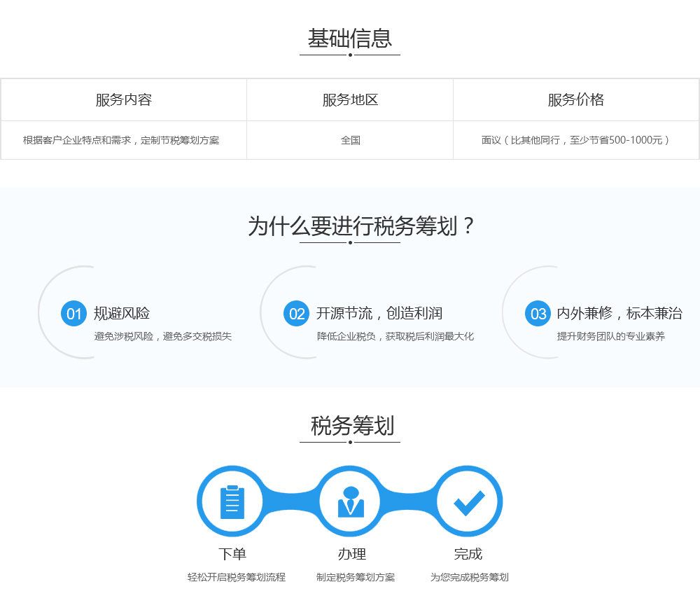Image resolution: width=700 pixels, height=610 pixels.
Task: Click the 03 numbered circle badge
Action: (538, 314)
